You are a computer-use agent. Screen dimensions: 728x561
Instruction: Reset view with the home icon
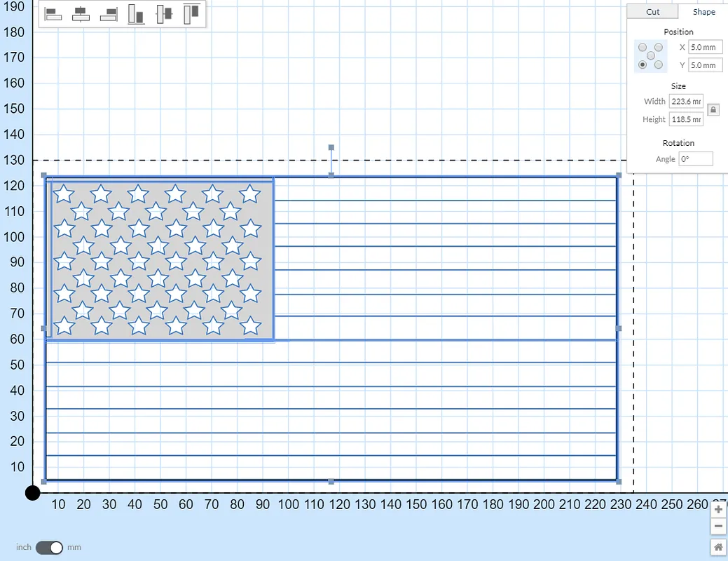click(x=718, y=546)
